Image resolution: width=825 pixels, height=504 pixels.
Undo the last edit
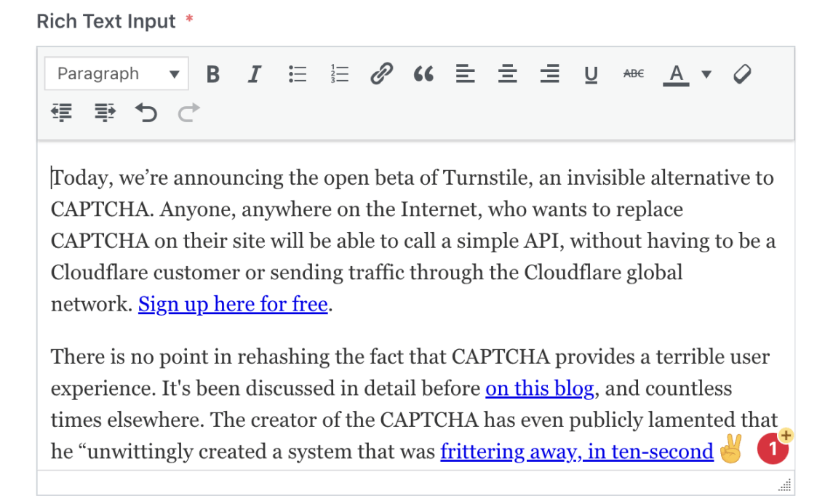[x=146, y=113]
